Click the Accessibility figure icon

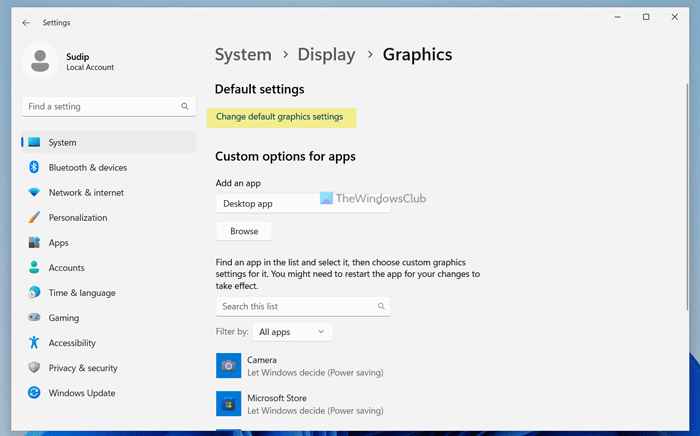tap(34, 343)
